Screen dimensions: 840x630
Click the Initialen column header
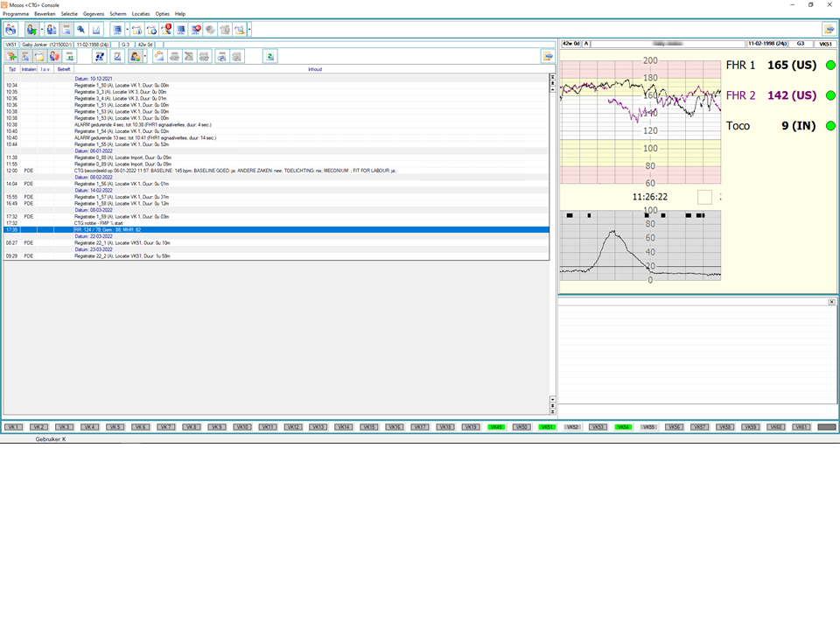point(29,69)
